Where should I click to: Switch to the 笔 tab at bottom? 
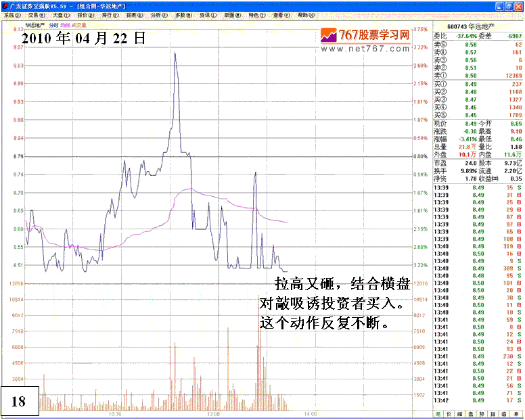point(438,413)
